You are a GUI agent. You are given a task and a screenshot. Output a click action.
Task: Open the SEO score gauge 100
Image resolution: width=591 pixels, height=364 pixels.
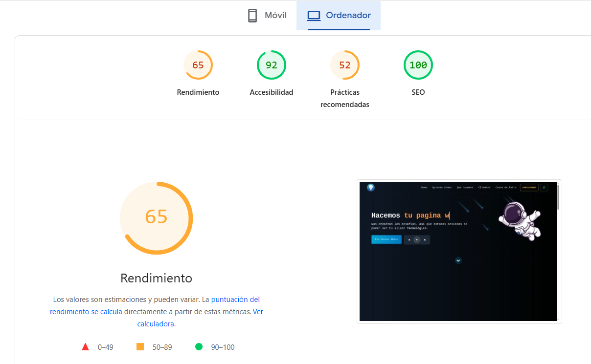click(418, 65)
